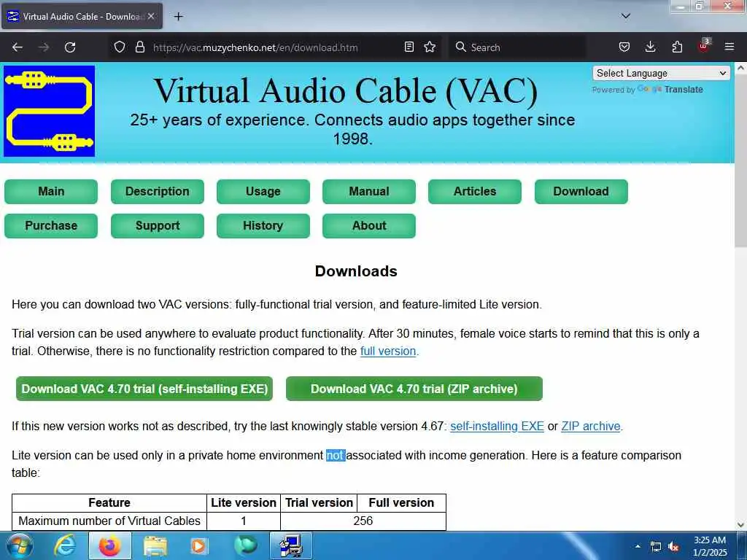Open the Windows Start menu
The height and width of the screenshot is (560, 747).
pyautogui.click(x=20, y=546)
